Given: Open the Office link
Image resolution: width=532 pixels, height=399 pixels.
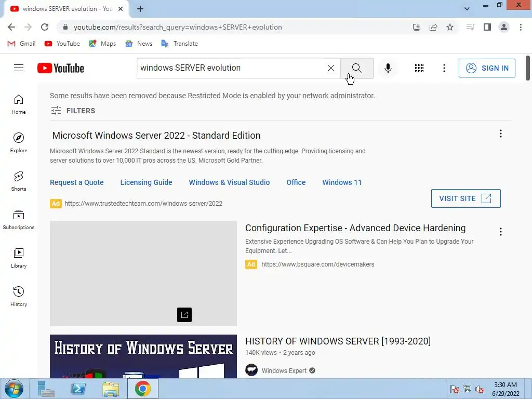Looking at the screenshot, I should pyautogui.click(x=296, y=182).
